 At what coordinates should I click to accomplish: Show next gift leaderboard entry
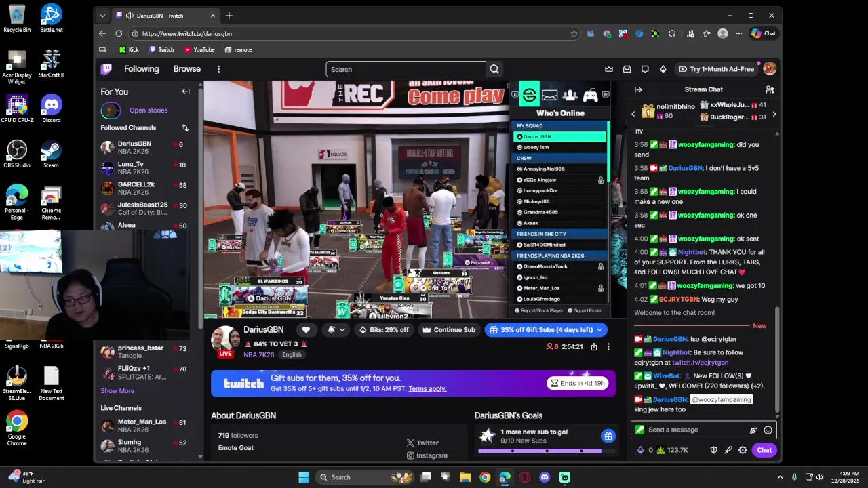(x=774, y=114)
